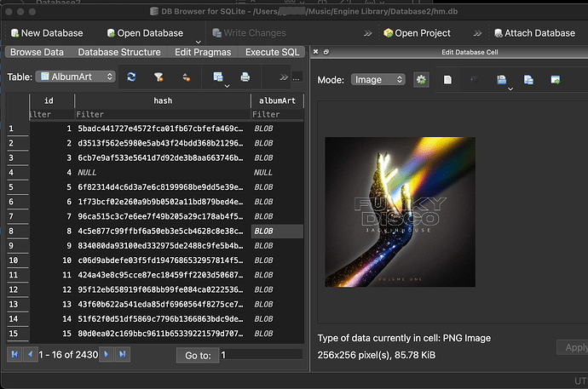Click the cell editor blue disk icon
588x389 pixels.
point(501,79)
